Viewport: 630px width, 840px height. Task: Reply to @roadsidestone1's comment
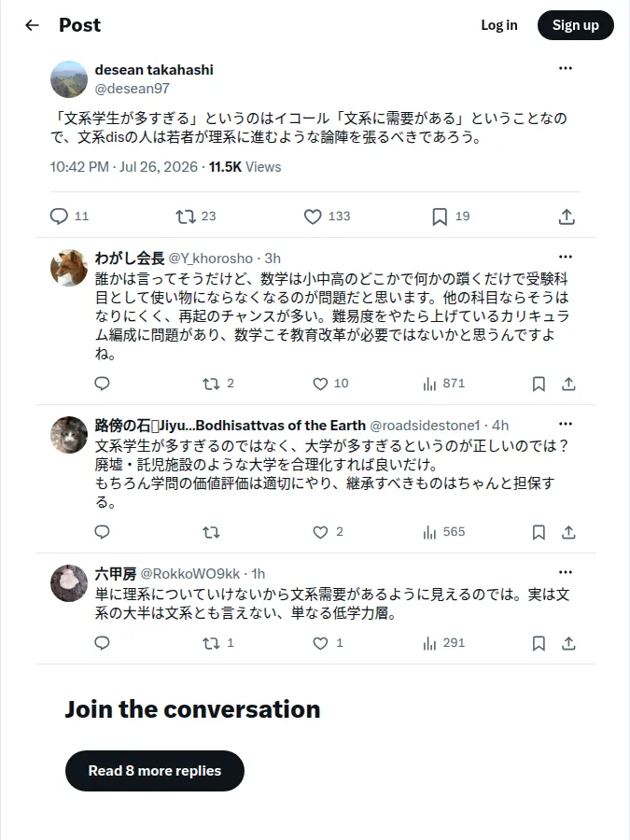[102, 532]
